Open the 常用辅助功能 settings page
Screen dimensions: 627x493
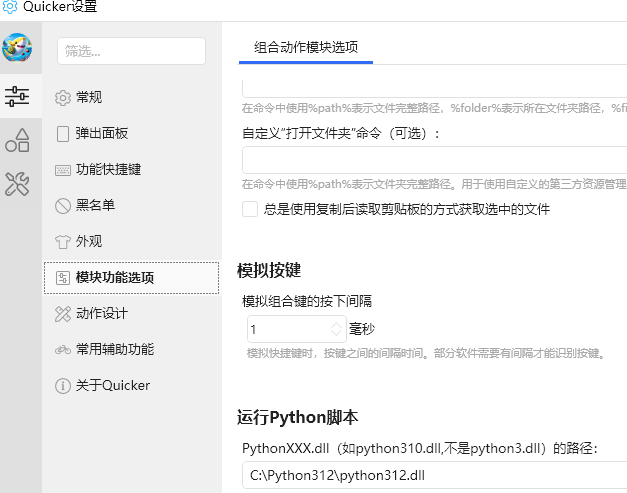pos(132,349)
